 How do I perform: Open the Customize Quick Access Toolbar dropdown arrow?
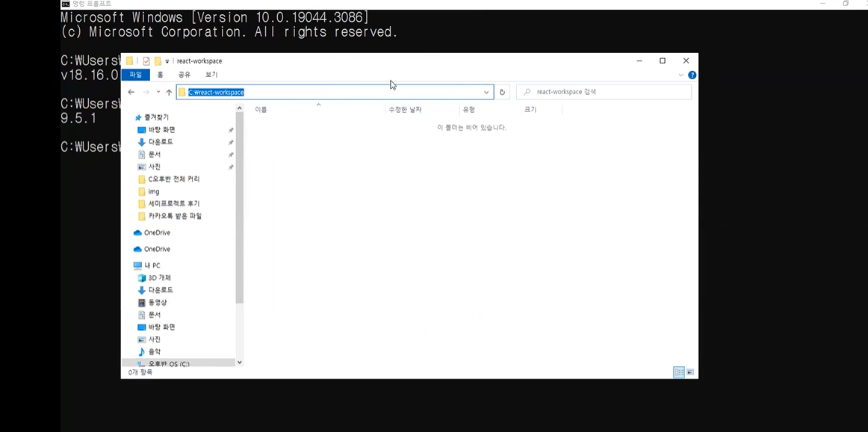(167, 61)
